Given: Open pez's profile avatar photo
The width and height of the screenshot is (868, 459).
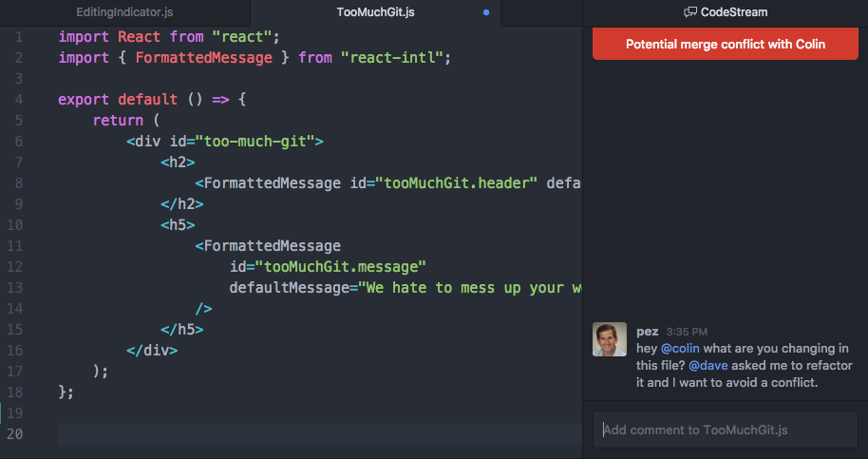Looking at the screenshot, I should (x=610, y=340).
